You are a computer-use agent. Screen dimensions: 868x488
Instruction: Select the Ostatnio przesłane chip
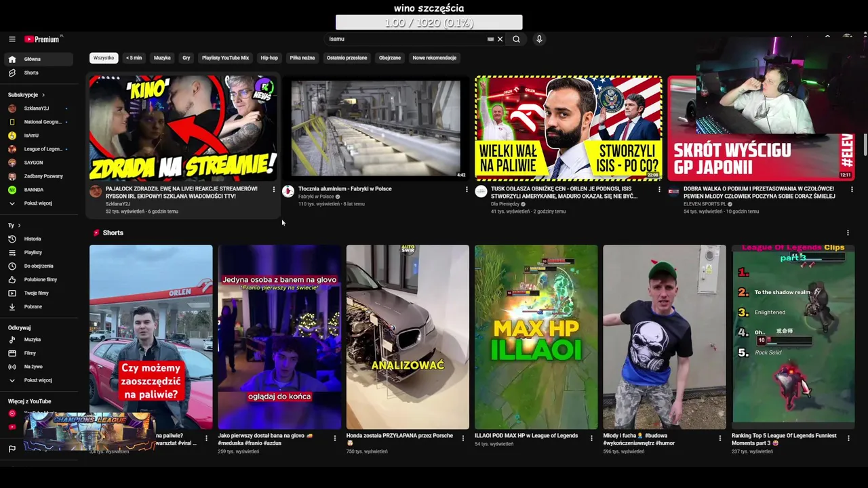click(347, 58)
